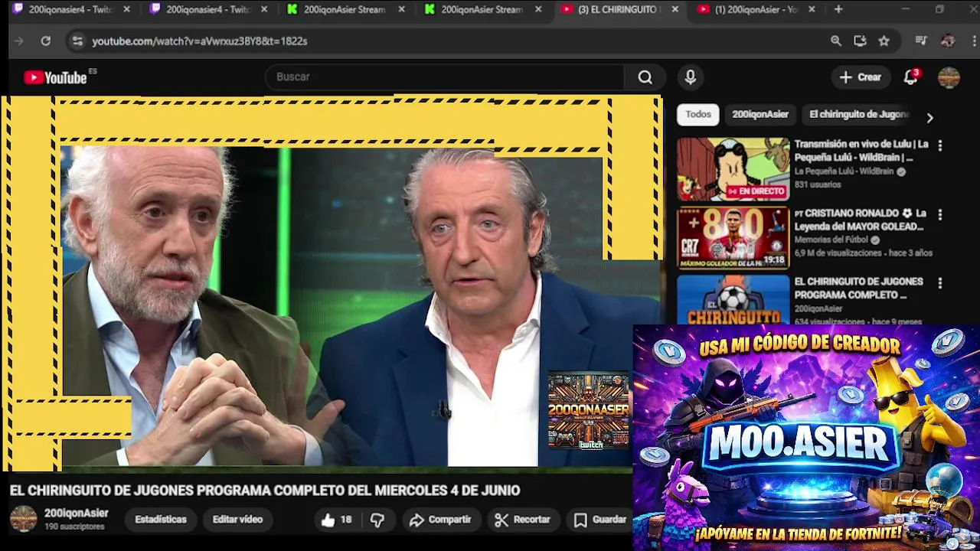Open the Cristiano Ronaldo 19:18 thumbnail
Screen dimensions: 980x551
point(733,238)
